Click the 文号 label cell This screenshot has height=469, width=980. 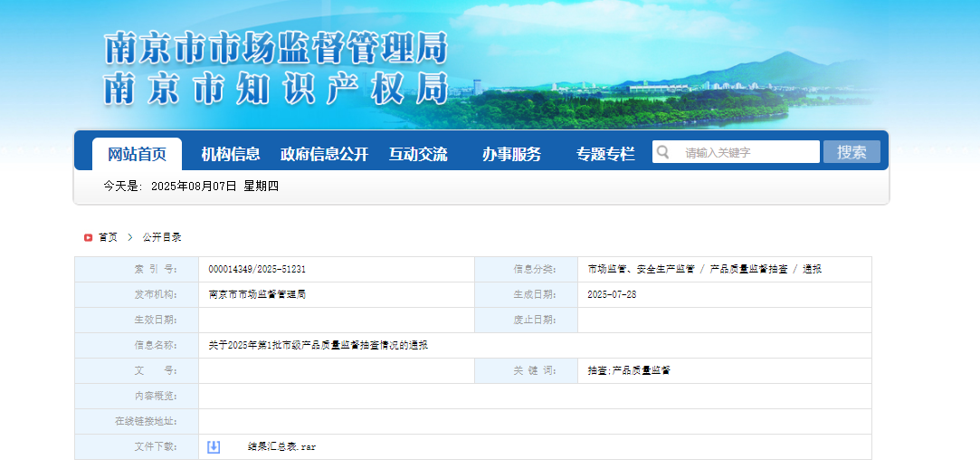click(137, 371)
